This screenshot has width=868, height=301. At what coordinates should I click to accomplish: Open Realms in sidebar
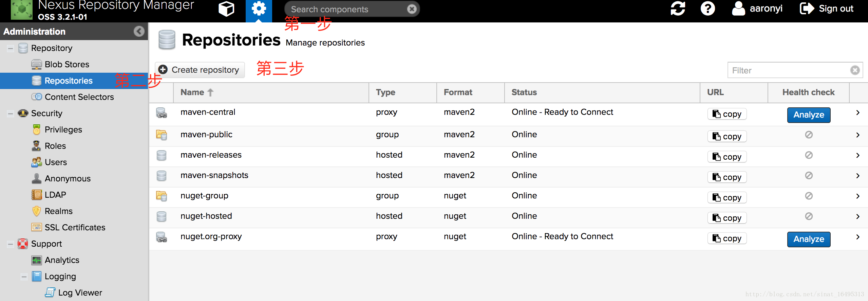pyautogui.click(x=59, y=211)
